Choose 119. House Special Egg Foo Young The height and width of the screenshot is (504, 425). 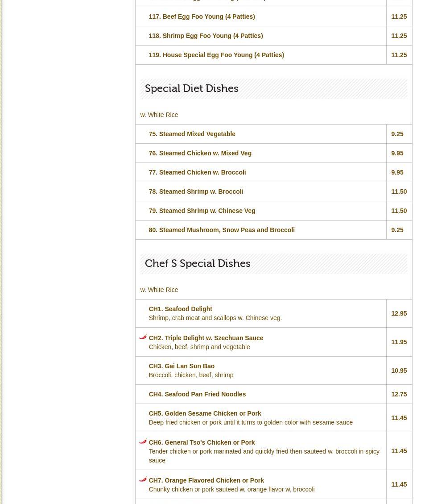pos(216,55)
